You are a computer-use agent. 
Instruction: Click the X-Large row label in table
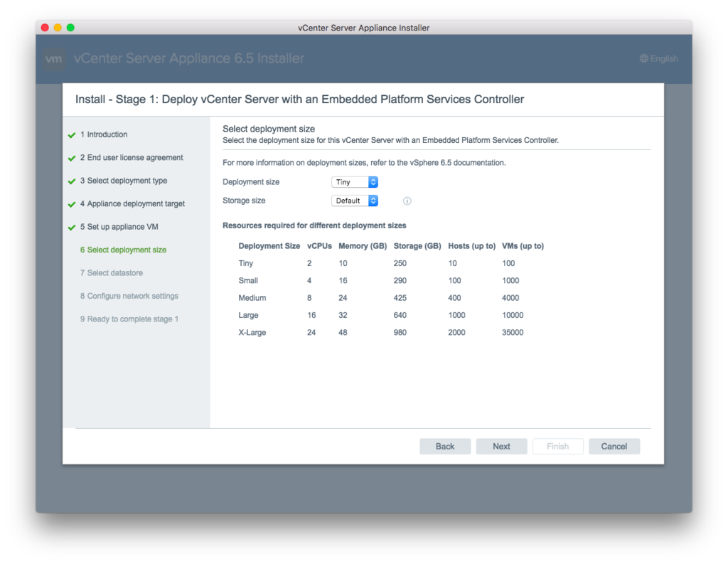tap(252, 332)
